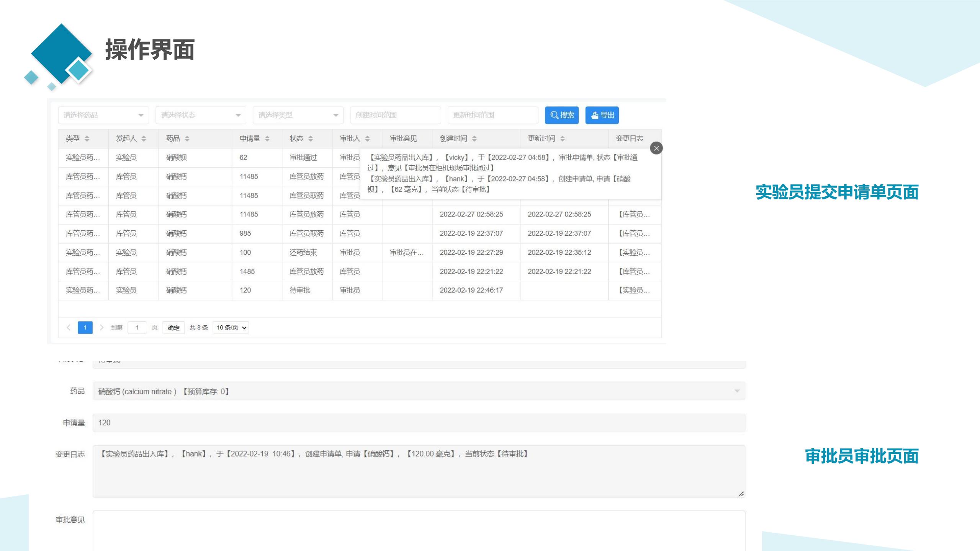This screenshot has width=980, height=551.
Task: Sort by 状态 column sort arrows
Action: coord(311,139)
